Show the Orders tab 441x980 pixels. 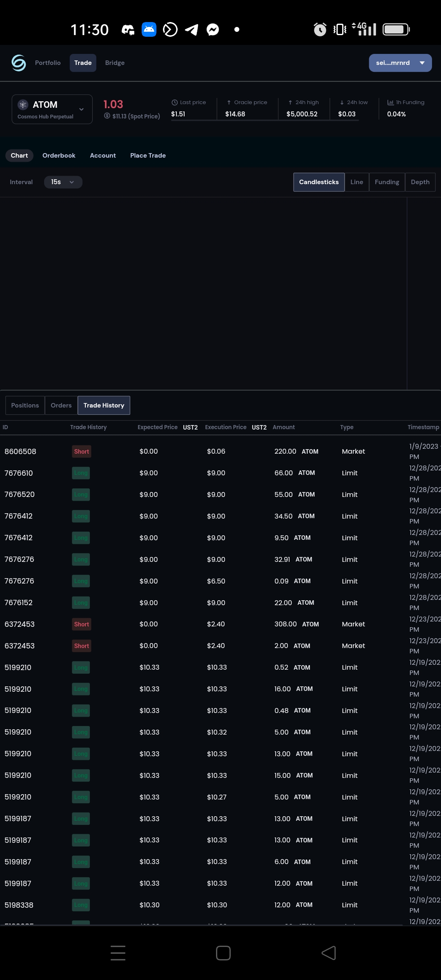click(61, 405)
